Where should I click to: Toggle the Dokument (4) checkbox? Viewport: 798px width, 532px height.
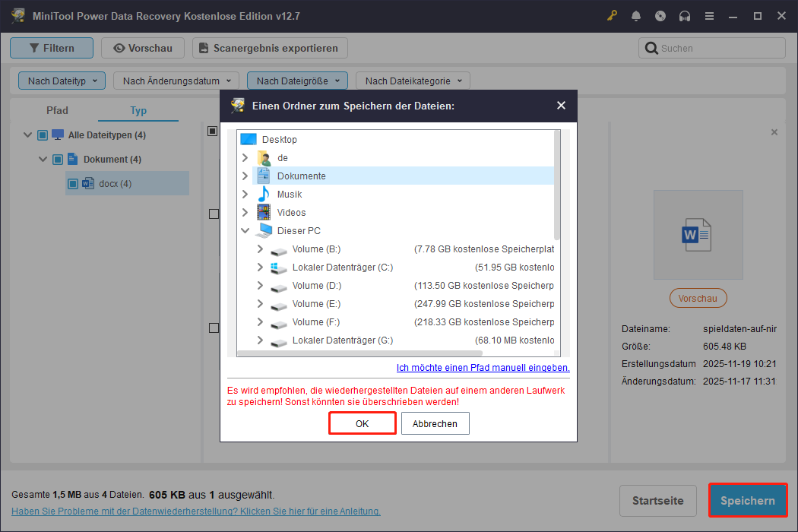(x=58, y=160)
